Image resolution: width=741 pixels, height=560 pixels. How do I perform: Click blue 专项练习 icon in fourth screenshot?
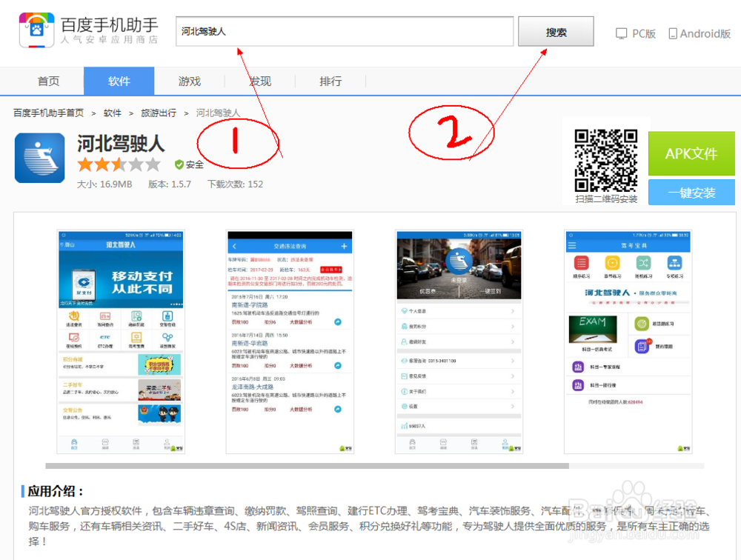[x=674, y=263]
